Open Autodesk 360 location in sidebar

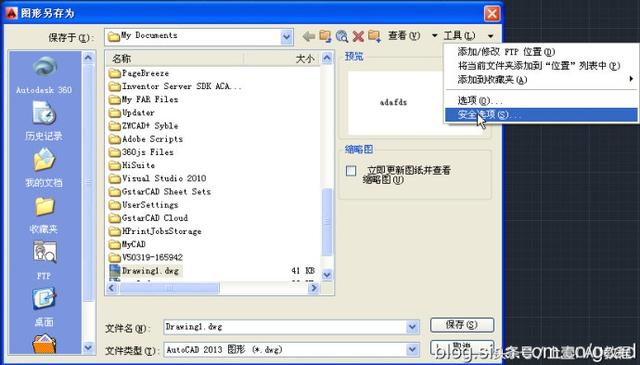click(44, 76)
